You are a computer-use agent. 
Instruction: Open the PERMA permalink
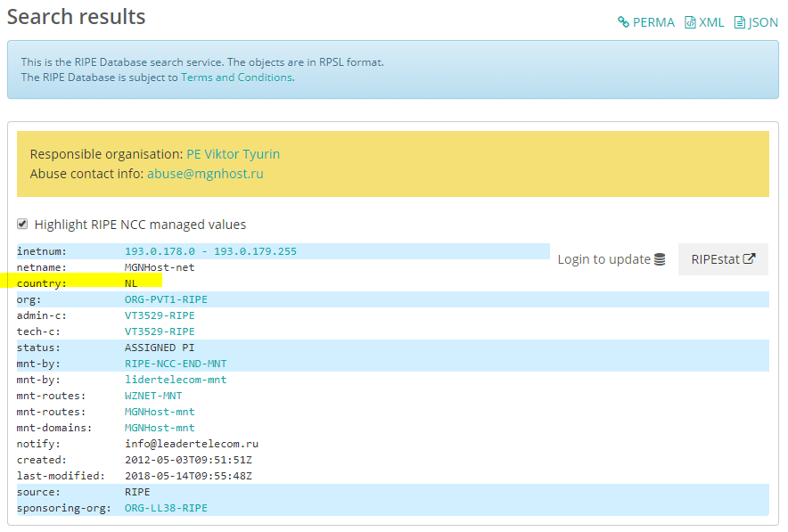coord(646,22)
